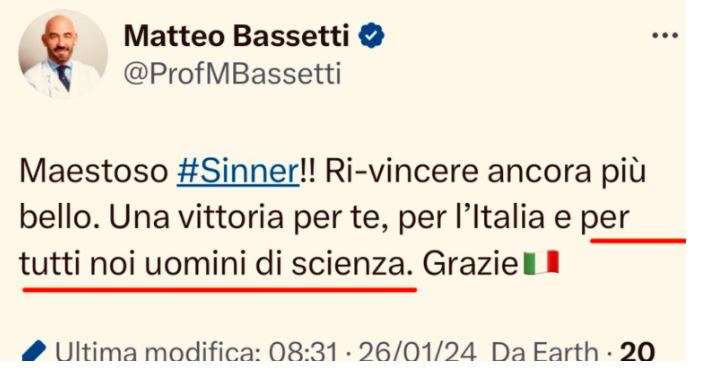Click the word Grazie before the flag
Viewport: 704px width, 383px height.
[x=470, y=264]
